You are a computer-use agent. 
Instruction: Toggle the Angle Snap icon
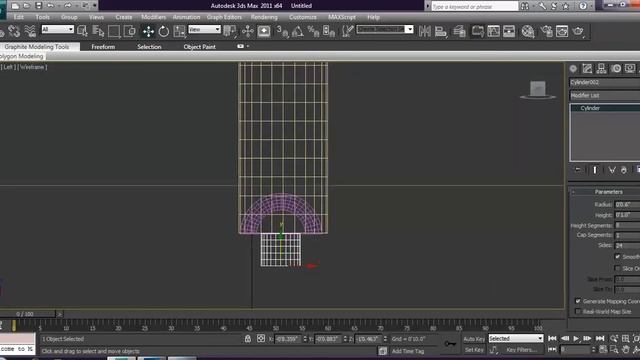pos(298,31)
